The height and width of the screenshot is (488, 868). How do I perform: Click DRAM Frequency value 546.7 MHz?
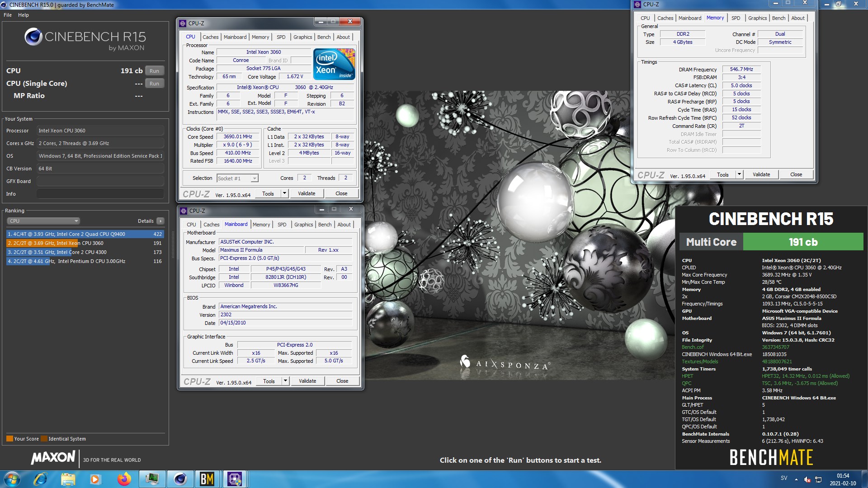coord(741,69)
